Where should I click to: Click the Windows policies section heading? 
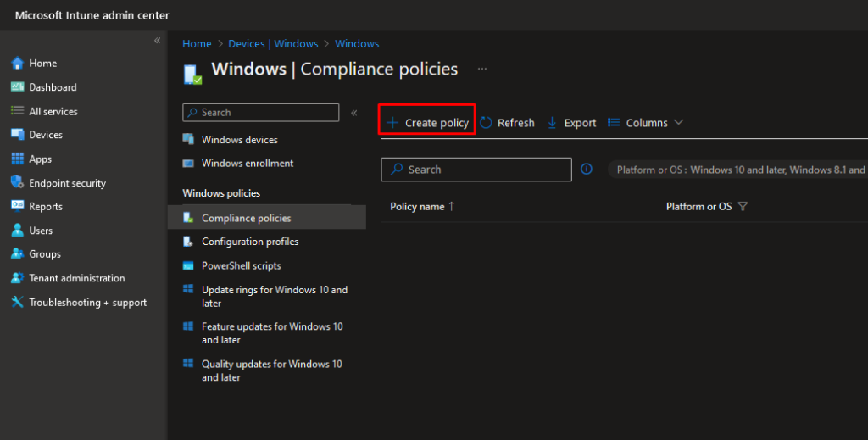click(x=221, y=193)
